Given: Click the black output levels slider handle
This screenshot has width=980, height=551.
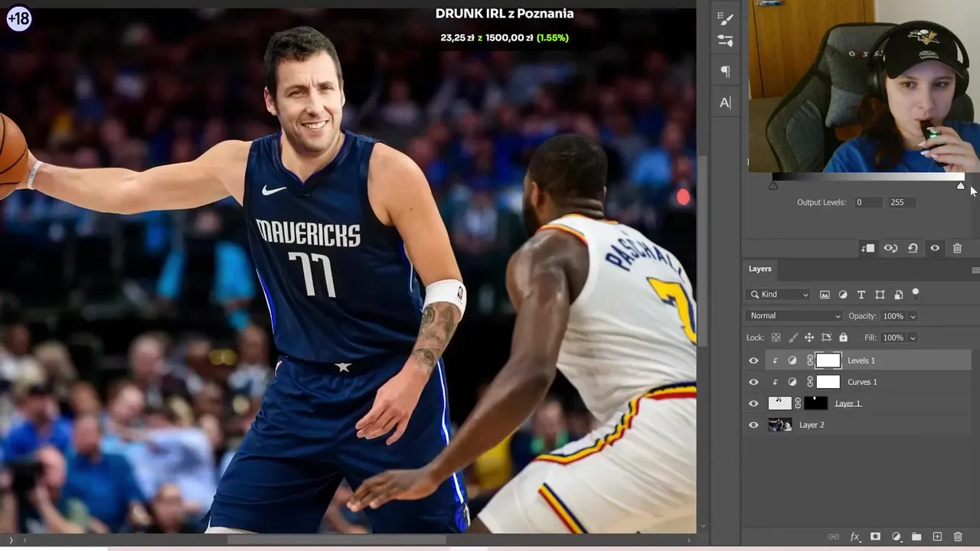Looking at the screenshot, I should [x=773, y=186].
